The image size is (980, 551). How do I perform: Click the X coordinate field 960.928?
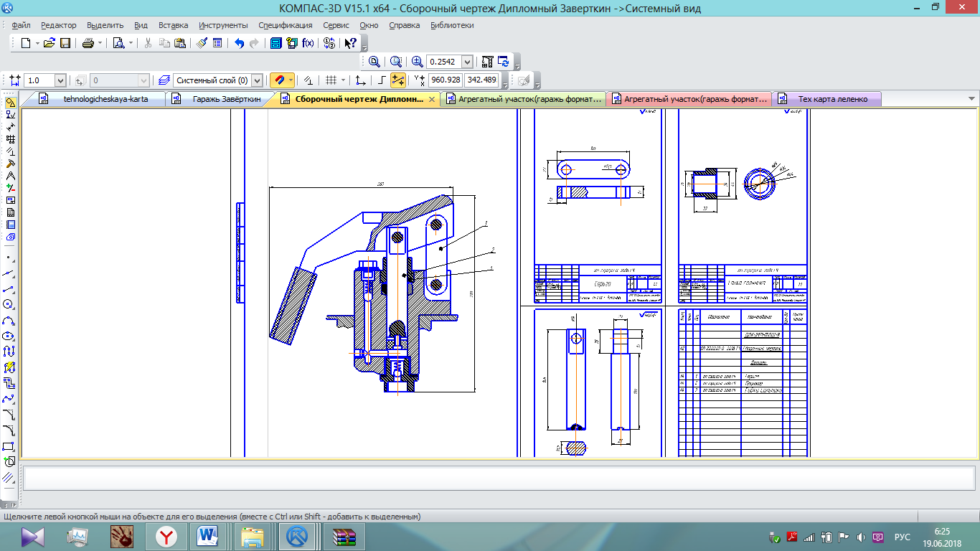pyautogui.click(x=446, y=80)
